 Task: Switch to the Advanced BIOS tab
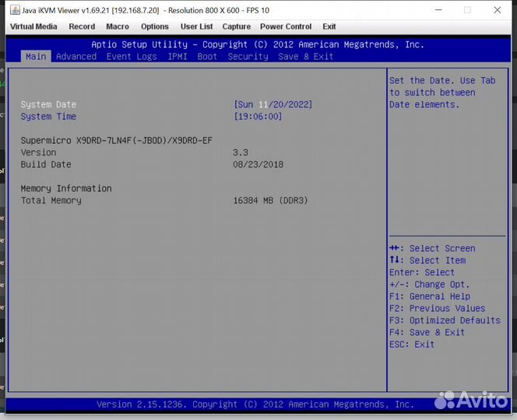click(x=76, y=56)
